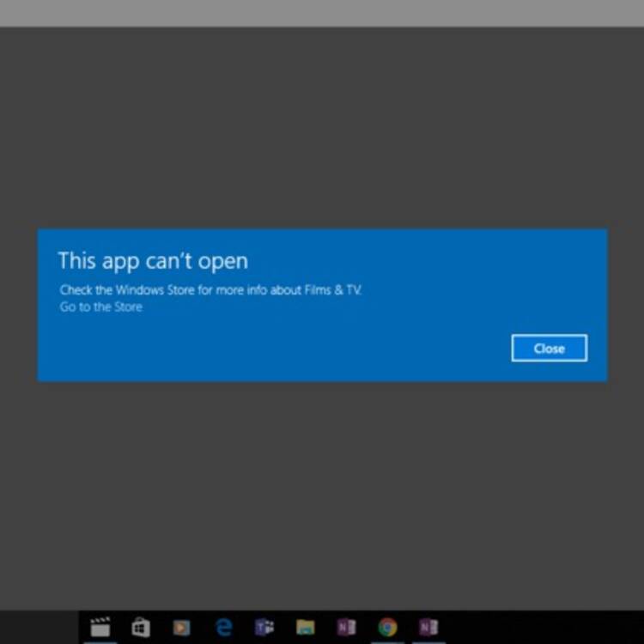
Task: Open the OneNote icon right of Chrome
Action: (x=428, y=627)
